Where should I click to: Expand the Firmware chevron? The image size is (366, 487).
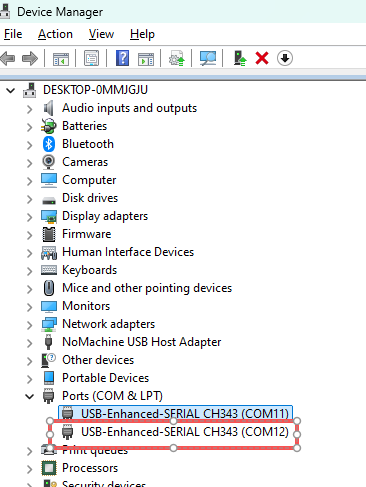(x=30, y=235)
